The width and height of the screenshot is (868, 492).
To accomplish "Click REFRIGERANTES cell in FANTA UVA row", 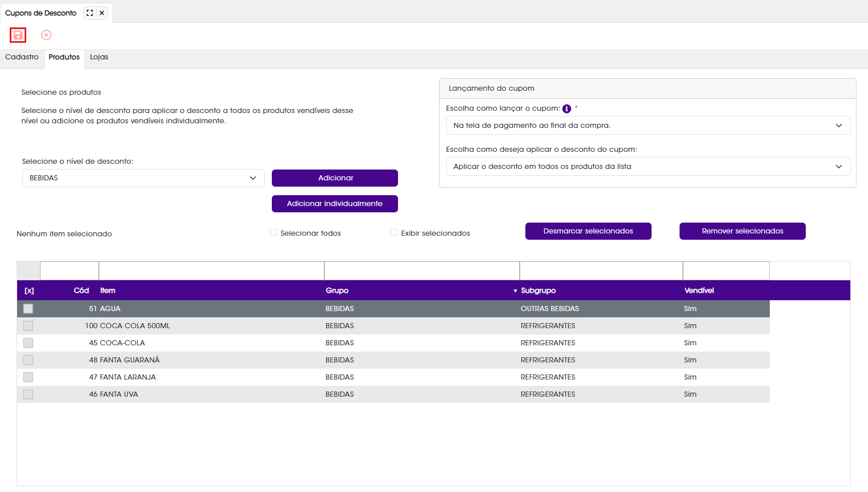I will tap(548, 394).
